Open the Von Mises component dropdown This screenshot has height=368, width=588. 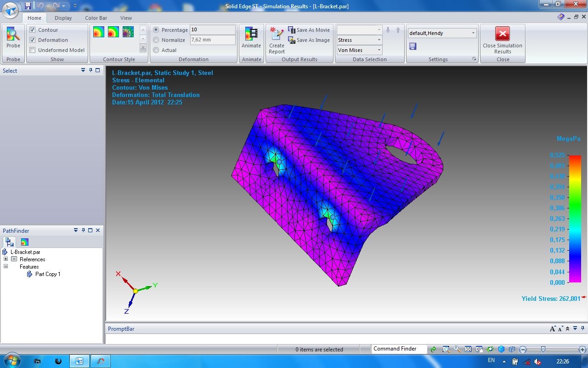pyautogui.click(x=359, y=50)
